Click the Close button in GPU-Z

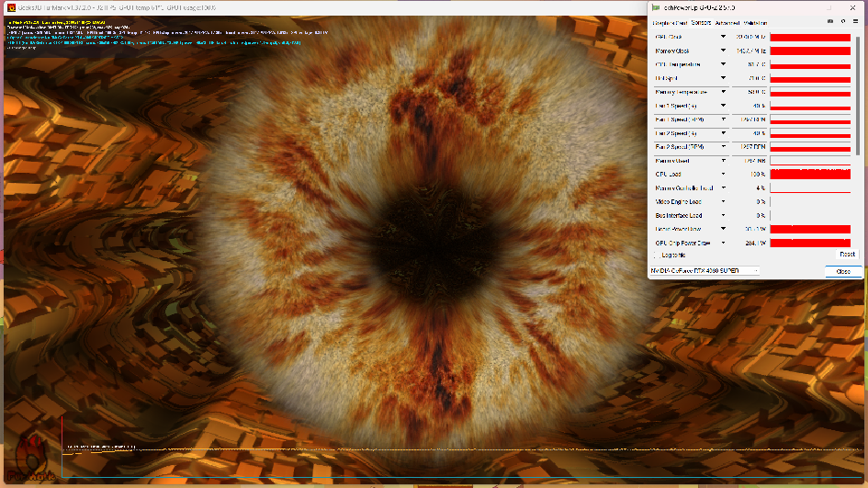tap(842, 271)
